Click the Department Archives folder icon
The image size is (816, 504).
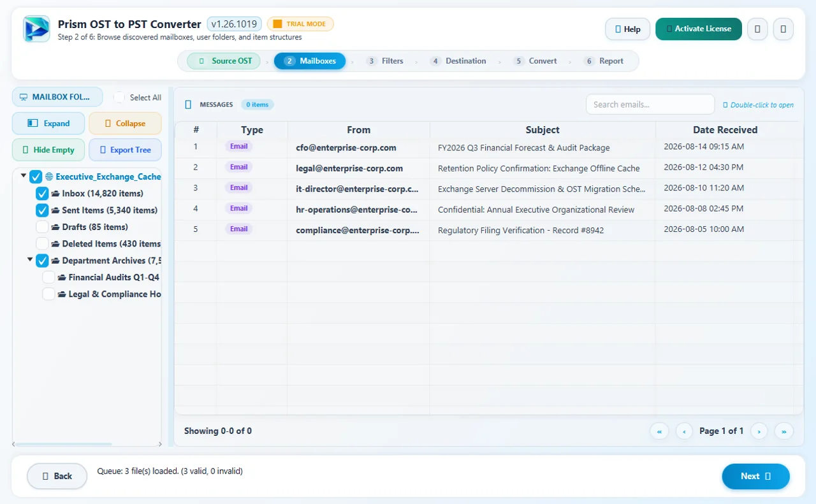pyautogui.click(x=55, y=261)
